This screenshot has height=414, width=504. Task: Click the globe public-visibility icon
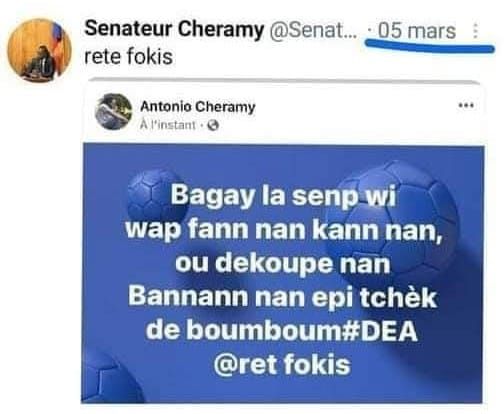tap(213, 125)
